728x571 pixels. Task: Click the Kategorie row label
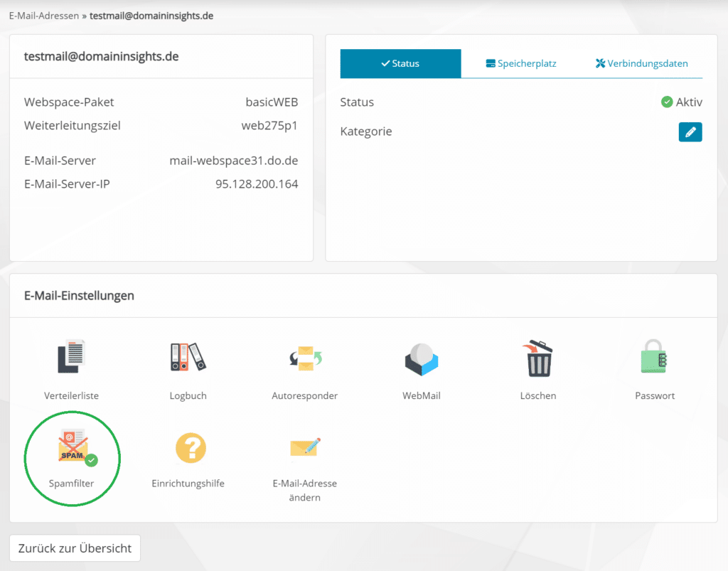coord(366,132)
